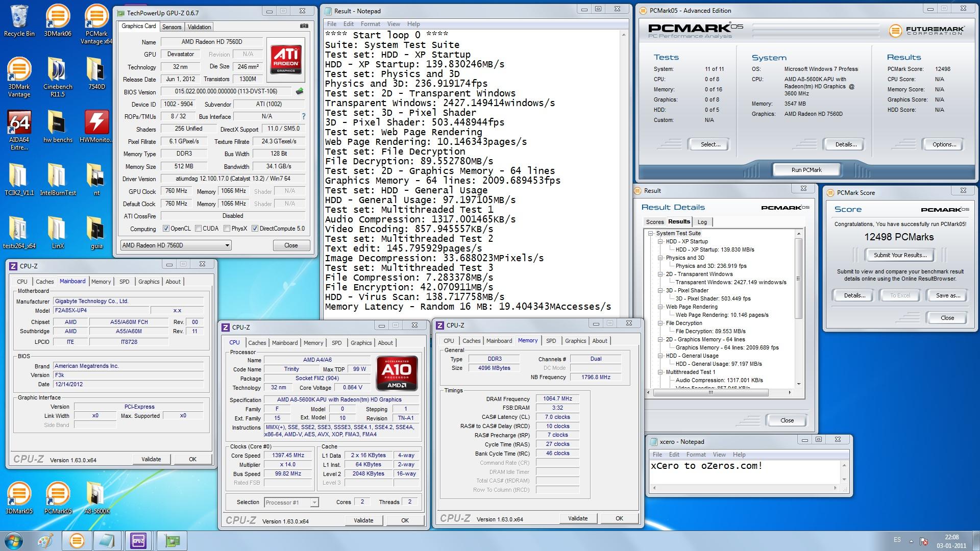Open the guia folder icon
Viewport: 980px width, 551px height.
pos(96,233)
